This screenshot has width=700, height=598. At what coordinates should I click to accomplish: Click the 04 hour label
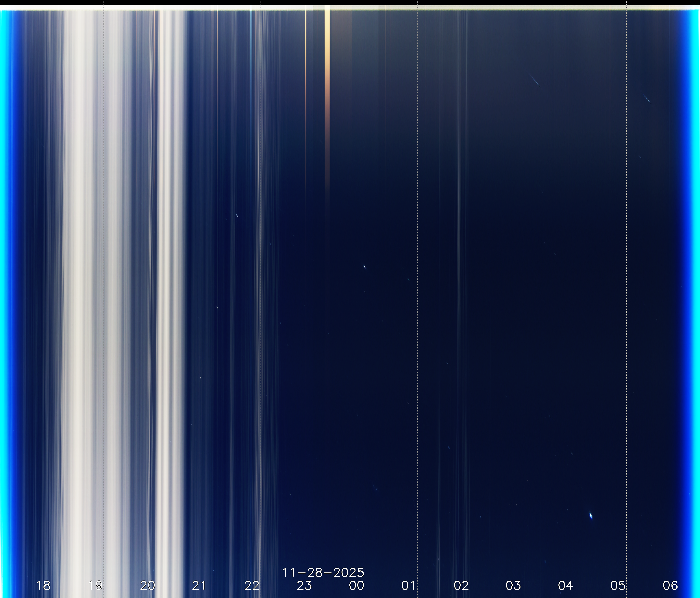(x=566, y=585)
